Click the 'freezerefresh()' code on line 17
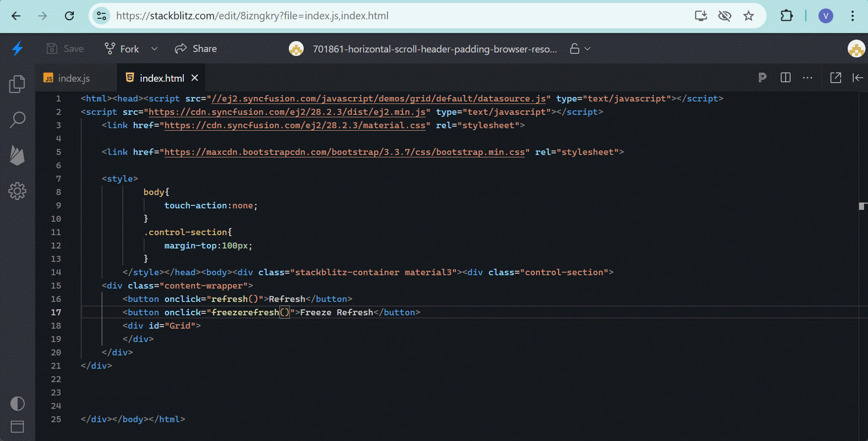This screenshot has width=868, height=441. tap(250, 312)
